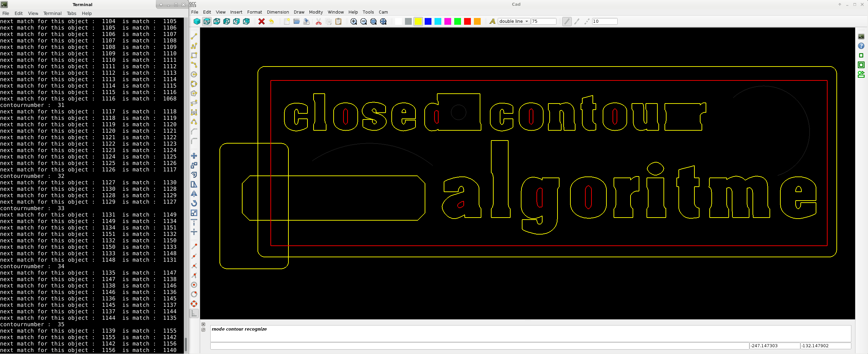The width and height of the screenshot is (868, 354).
Task: Close the command output panel
Action: click(203, 324)
